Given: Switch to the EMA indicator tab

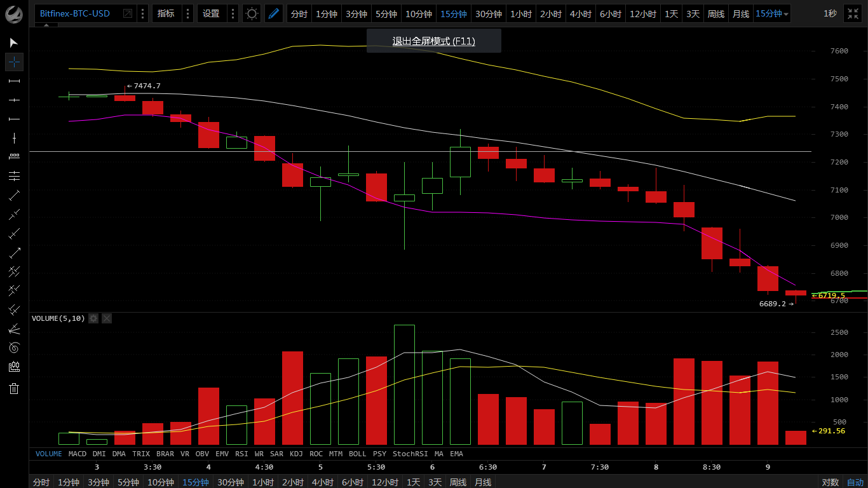Looking at the screenshot, I should coord(456,454).
